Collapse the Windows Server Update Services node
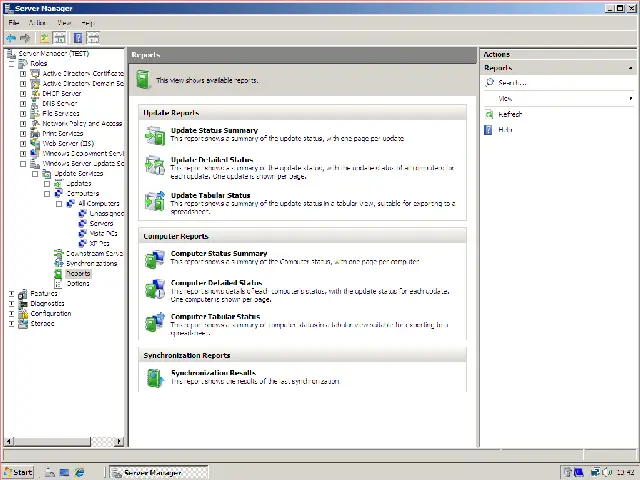Image resolution: width=640 pixels, height=480 pixels. click(x=23, y=164)
